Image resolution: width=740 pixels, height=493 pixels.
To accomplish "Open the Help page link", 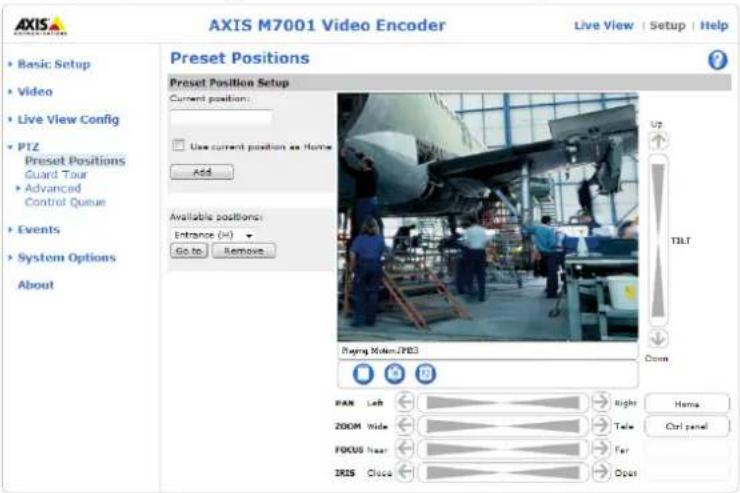I will coord(714,25).
